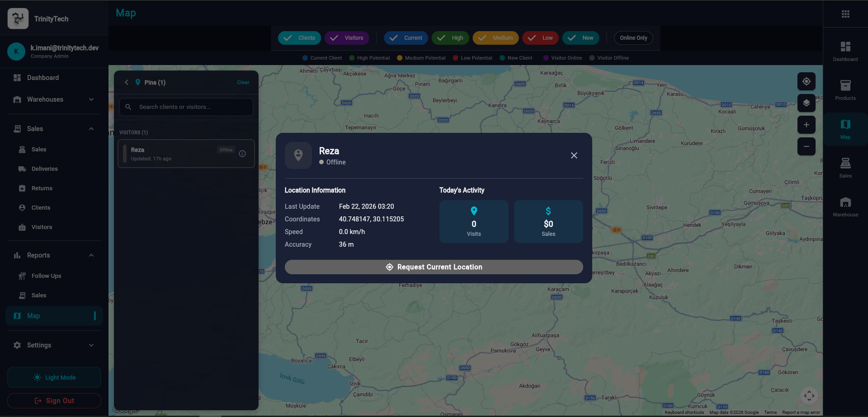
Task: Toggle off the Visitors filter
Action: [347, 38]
